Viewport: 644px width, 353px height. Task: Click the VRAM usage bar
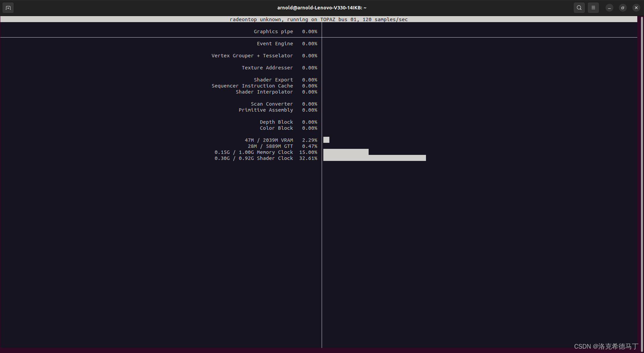pos(326,140)
